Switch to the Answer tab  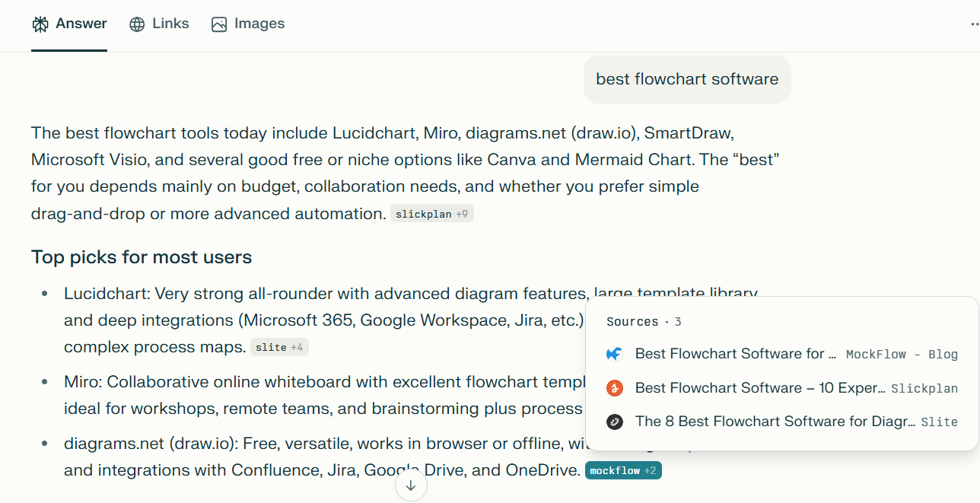click(69, 24)
